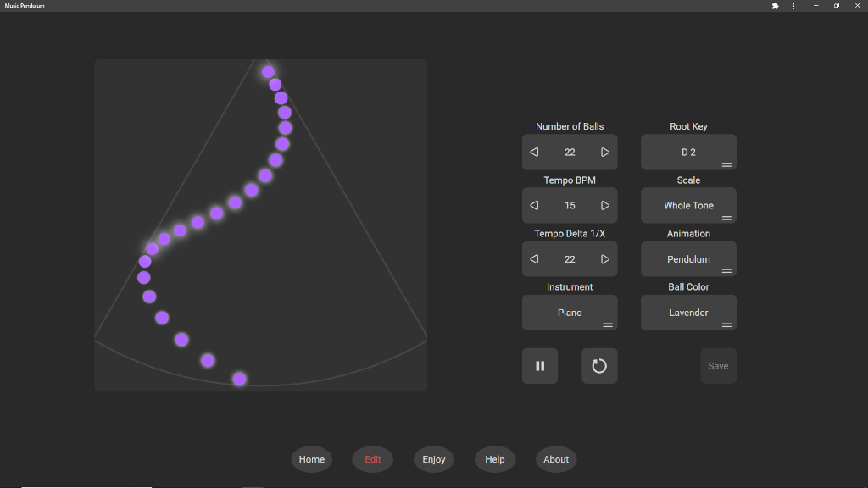Click the extensions puzzle icon in title bar
The width and height of the screenshot is (868, 488).
(x=775, y=6)
